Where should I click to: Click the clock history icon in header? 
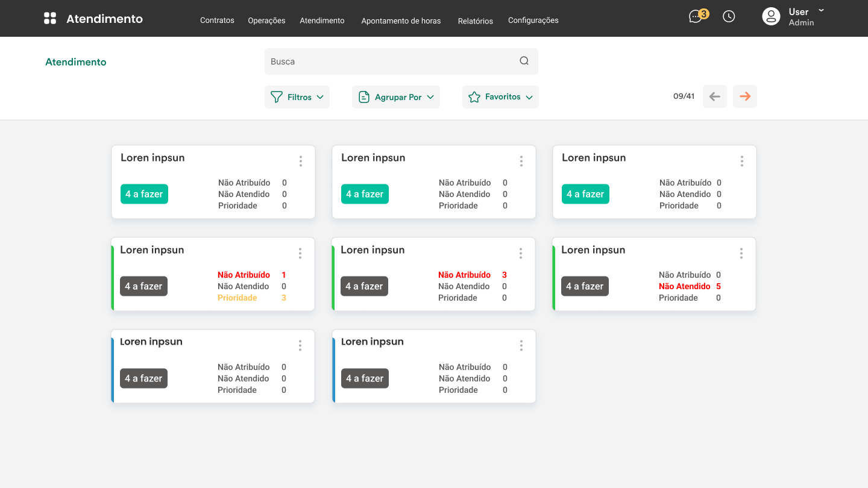coord(729,17)
